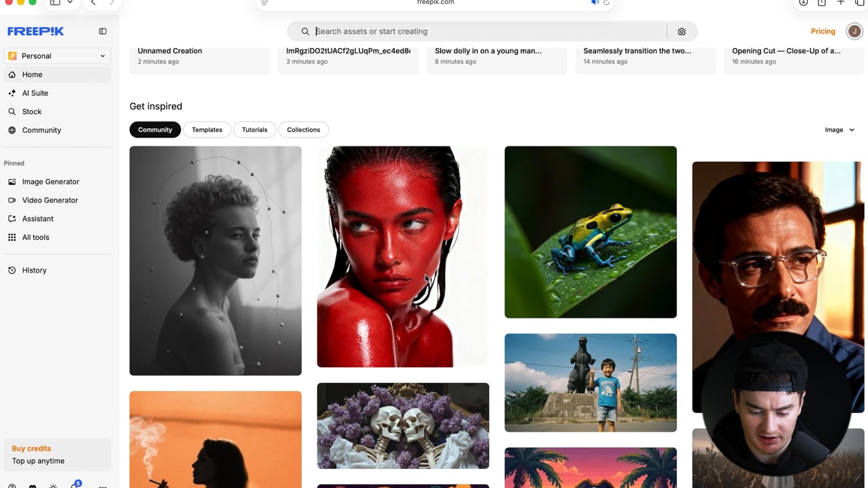
Task: Open Safari downloads icon
Action: pos(803,3)
